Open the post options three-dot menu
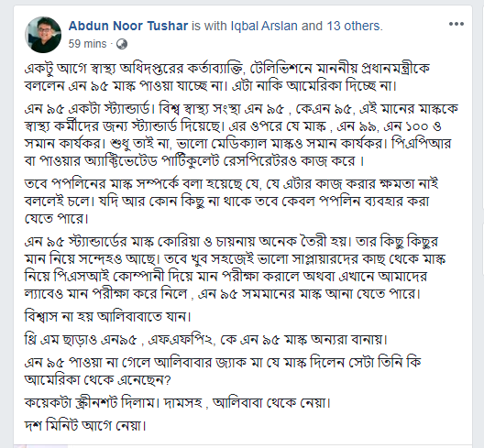This screenshot has width=484, height=448. tap(456, 24)
